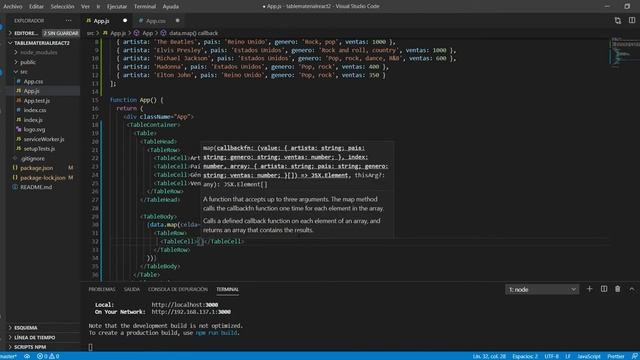Image resolution: width=640 pixels, height=360 pixels.
Task: Open errors and warnings status indicator
Action: pos(48,356)
